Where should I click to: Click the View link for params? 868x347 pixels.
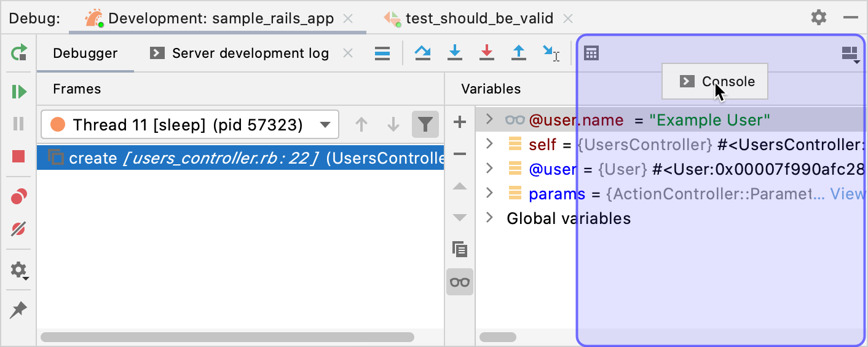(848, 194)
